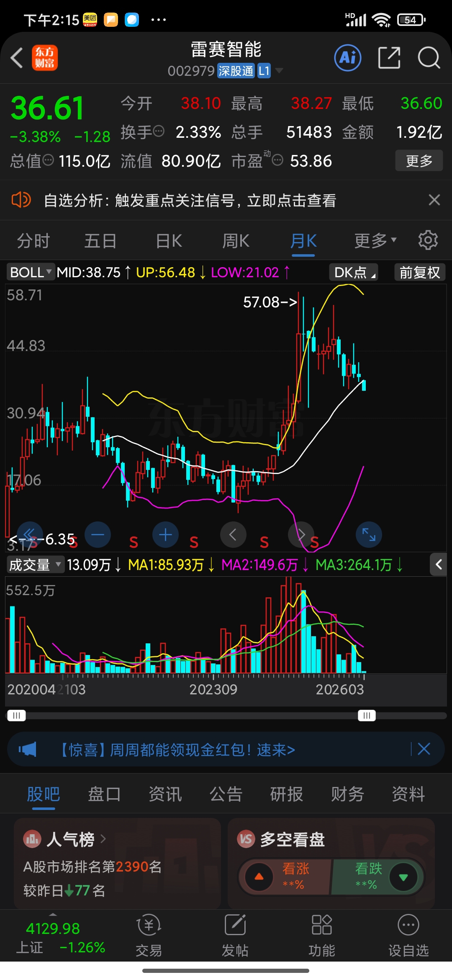Open the BOLL indicator dropdown

click(x=30, y=272)
